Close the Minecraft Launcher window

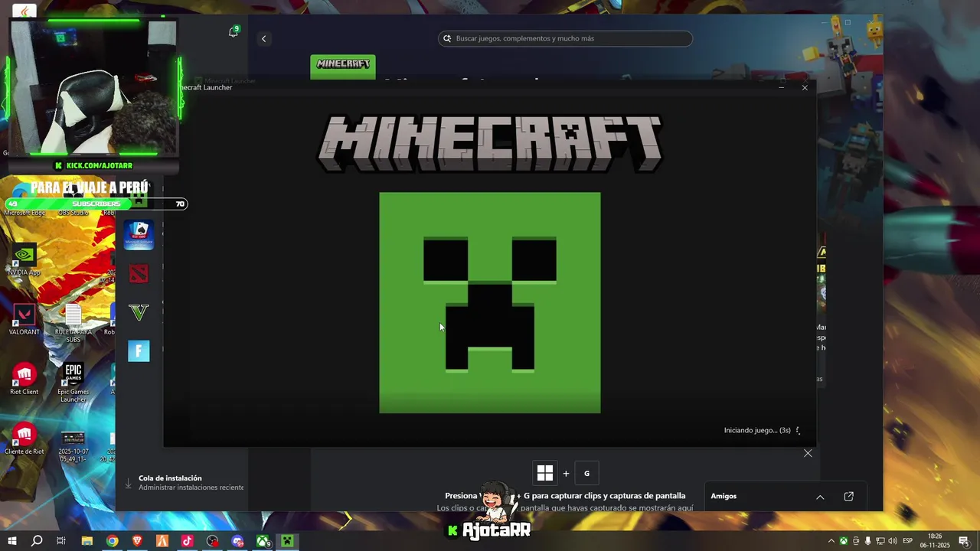(x=805, y=87)
